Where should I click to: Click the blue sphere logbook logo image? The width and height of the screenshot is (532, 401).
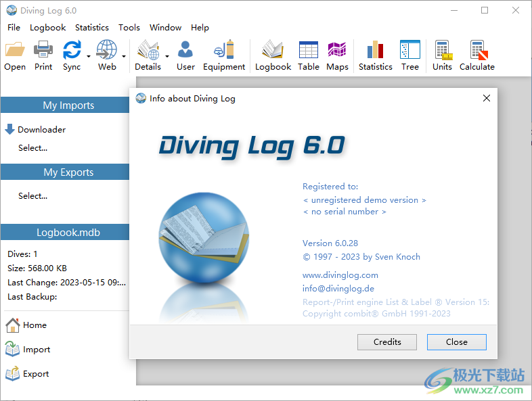coord(204,237)
